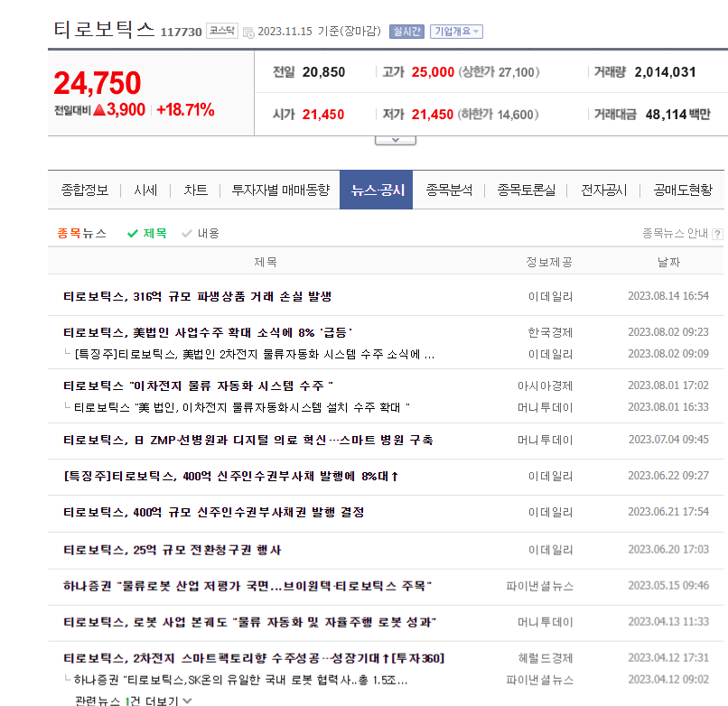Click the date 2023.08.14 16:54
Viewport: 728px width, 706px height.
click(x=668, y=296)
